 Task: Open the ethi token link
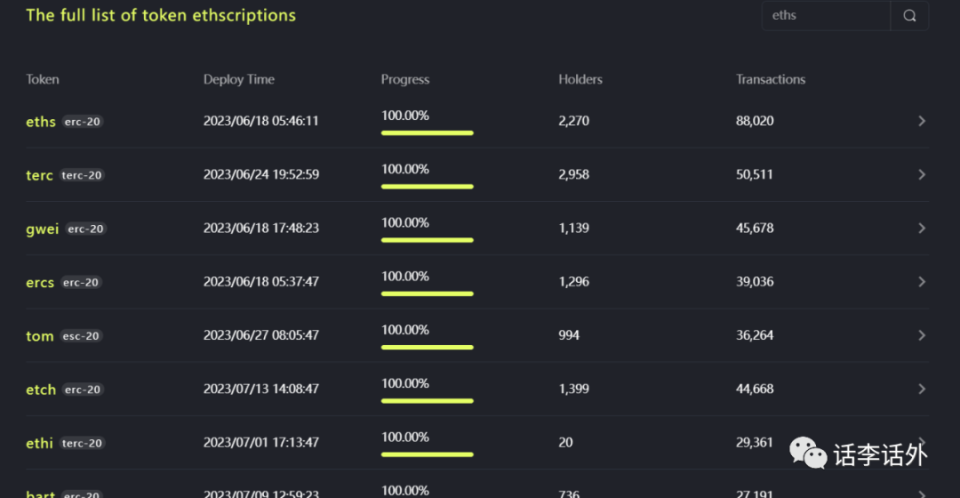pos(39,443)
